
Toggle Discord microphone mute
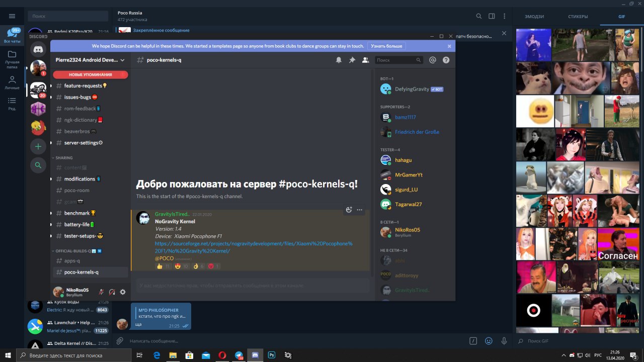coord(101,292)
